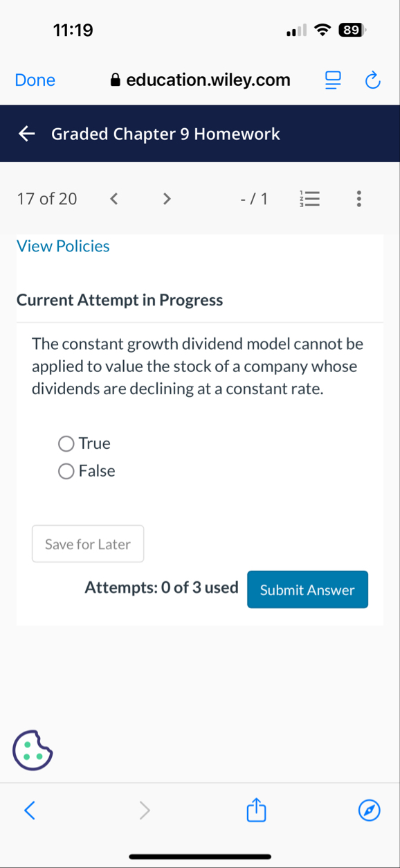Click Save for Later
The width and height of the screenshot is (400, 868).
pyautogui.click(x=87, y=544)
